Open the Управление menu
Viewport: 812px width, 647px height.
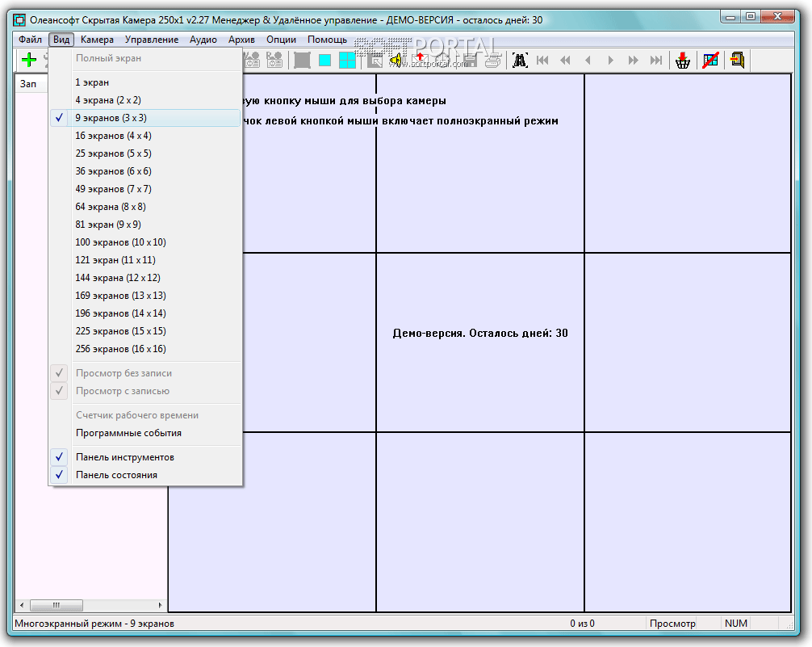152,40
